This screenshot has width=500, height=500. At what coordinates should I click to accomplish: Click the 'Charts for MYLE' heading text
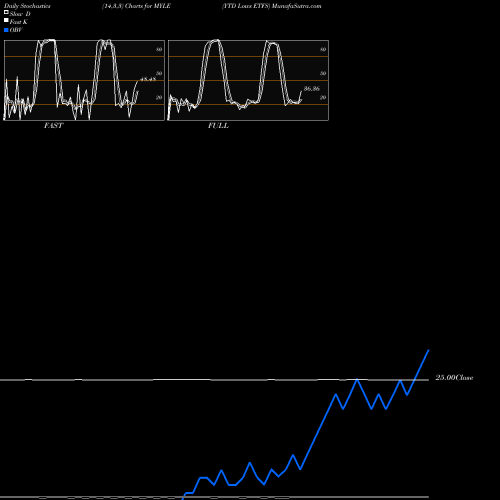pos(148,6)
